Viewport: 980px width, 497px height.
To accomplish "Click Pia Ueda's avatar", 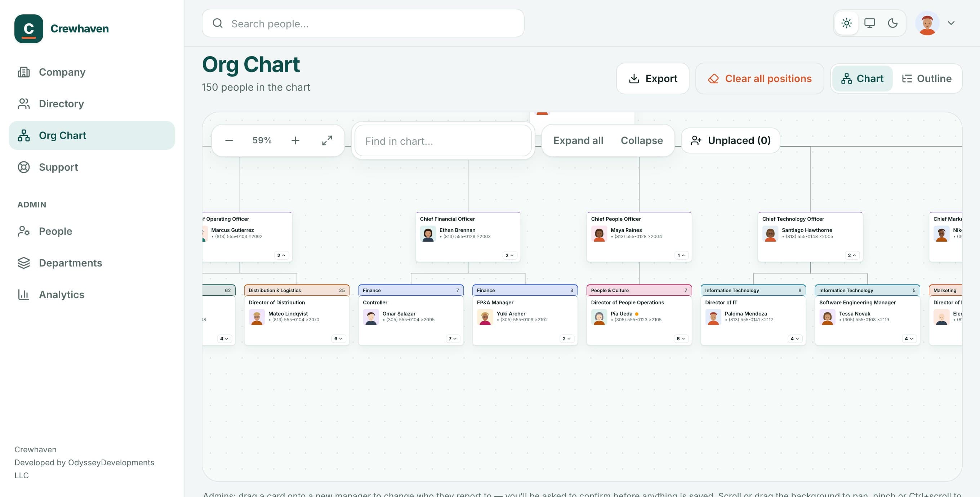I will pos(599,317).
